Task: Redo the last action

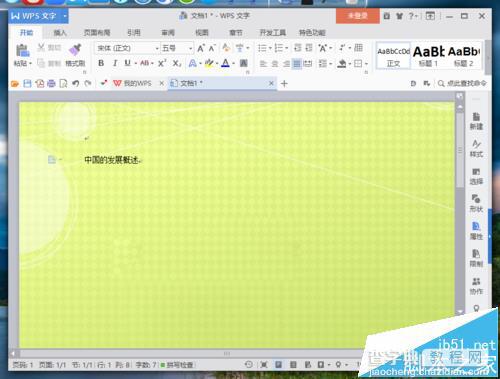Action: pos(88,84)
